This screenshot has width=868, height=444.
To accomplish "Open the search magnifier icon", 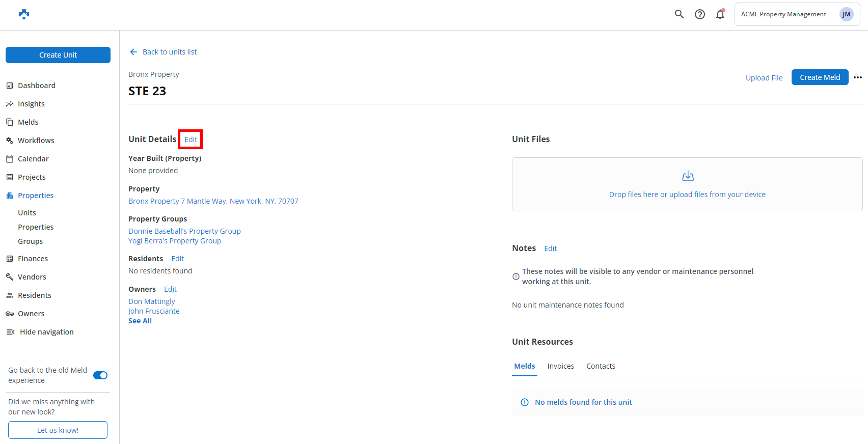I will pos(679,14).
